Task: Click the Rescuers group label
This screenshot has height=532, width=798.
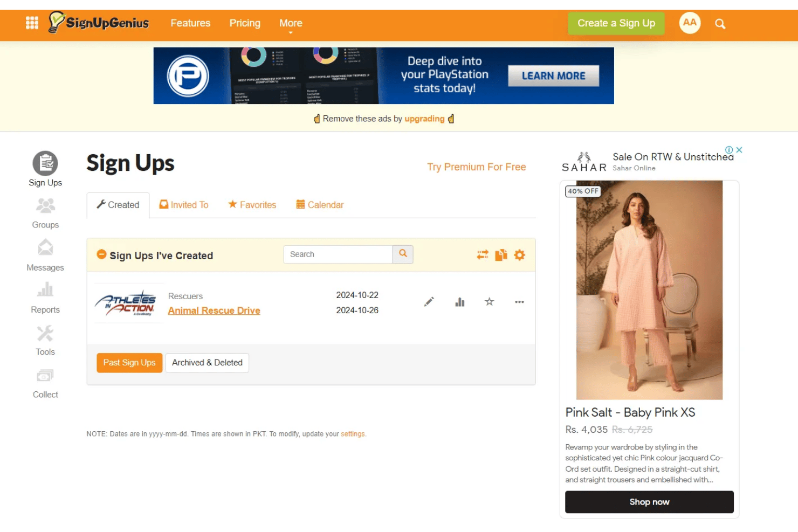Action: coord(185,296)
